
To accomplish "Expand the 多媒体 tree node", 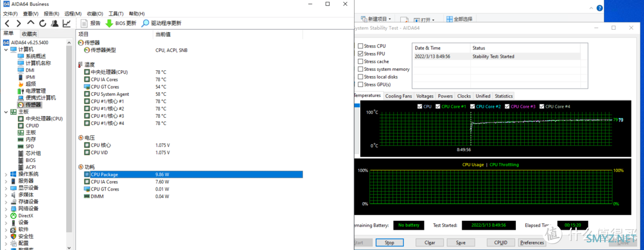I will [x=6, y=195].
